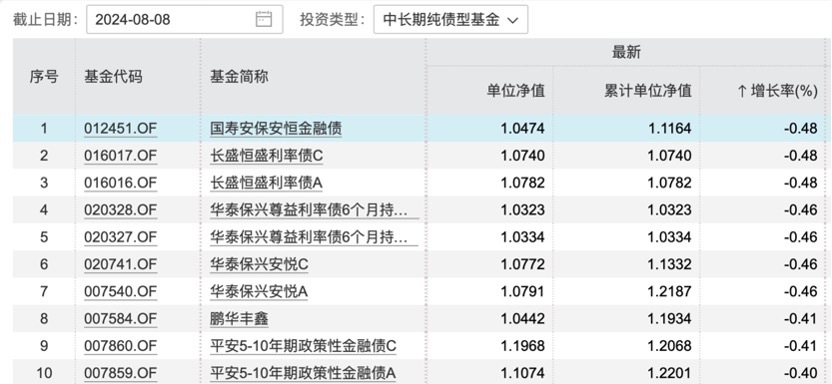Select cumulative net value 1.1332

(670, 264)
